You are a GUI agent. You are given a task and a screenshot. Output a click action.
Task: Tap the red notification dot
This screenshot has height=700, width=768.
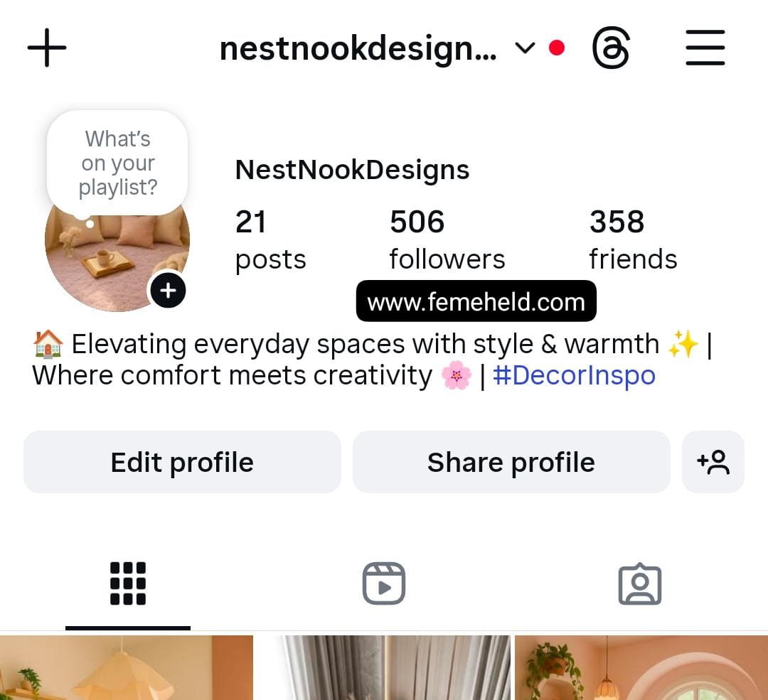(x=557, y=48)
